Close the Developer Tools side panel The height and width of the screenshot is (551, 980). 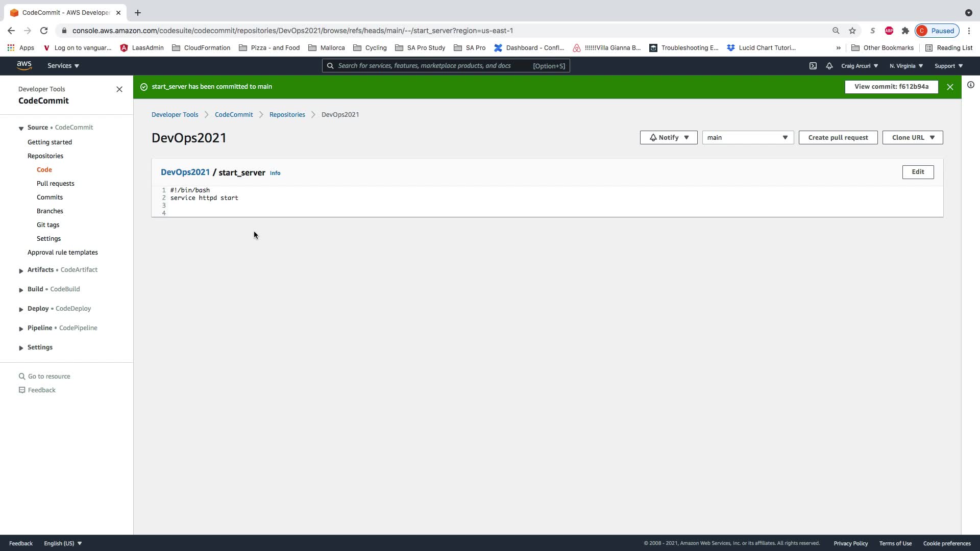[x=119, y=89]
